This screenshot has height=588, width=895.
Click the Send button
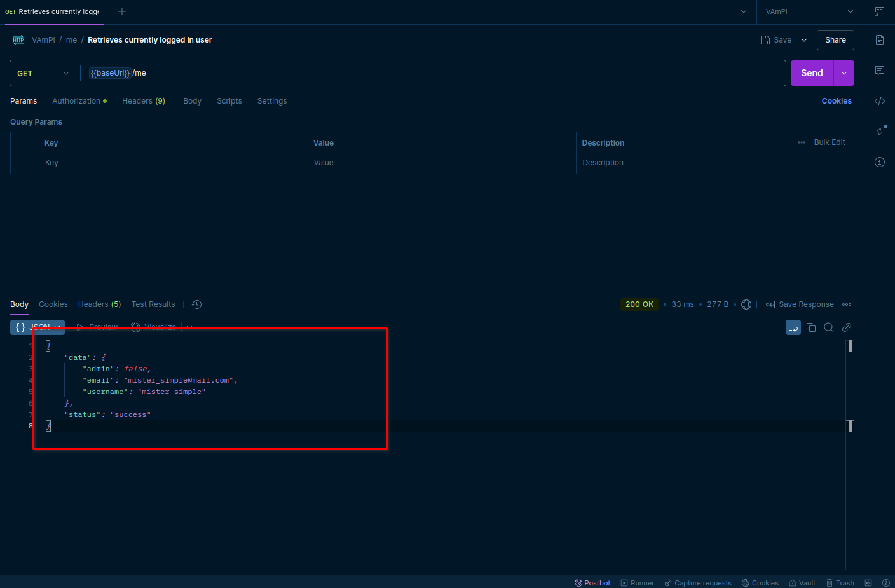click(812, 73)
